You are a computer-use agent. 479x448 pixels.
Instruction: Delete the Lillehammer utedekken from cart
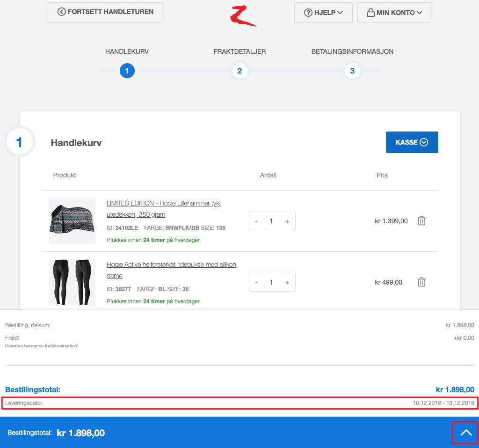click(421, 221)
